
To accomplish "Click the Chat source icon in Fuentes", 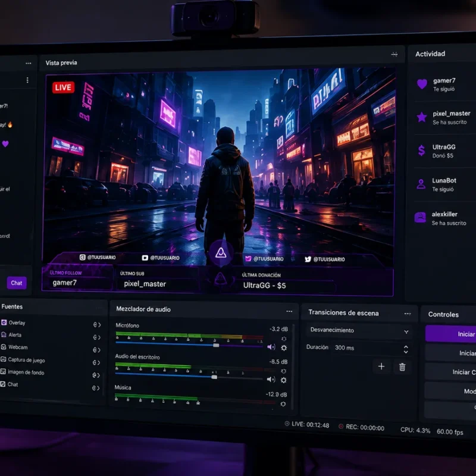I will pos(3,384).
